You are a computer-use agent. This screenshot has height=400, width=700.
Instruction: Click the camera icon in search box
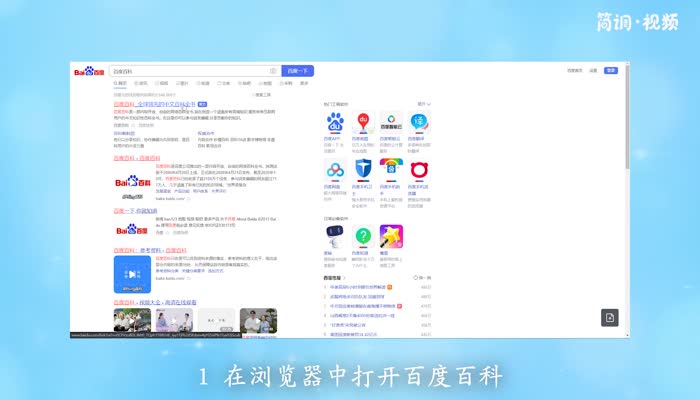[x=272, y=71]
